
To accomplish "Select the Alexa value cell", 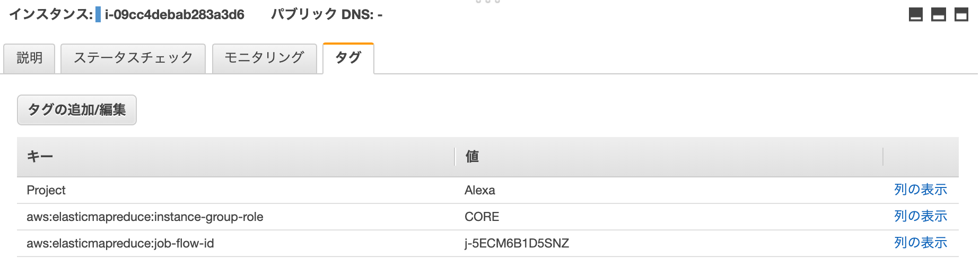I will coord(480,190).
